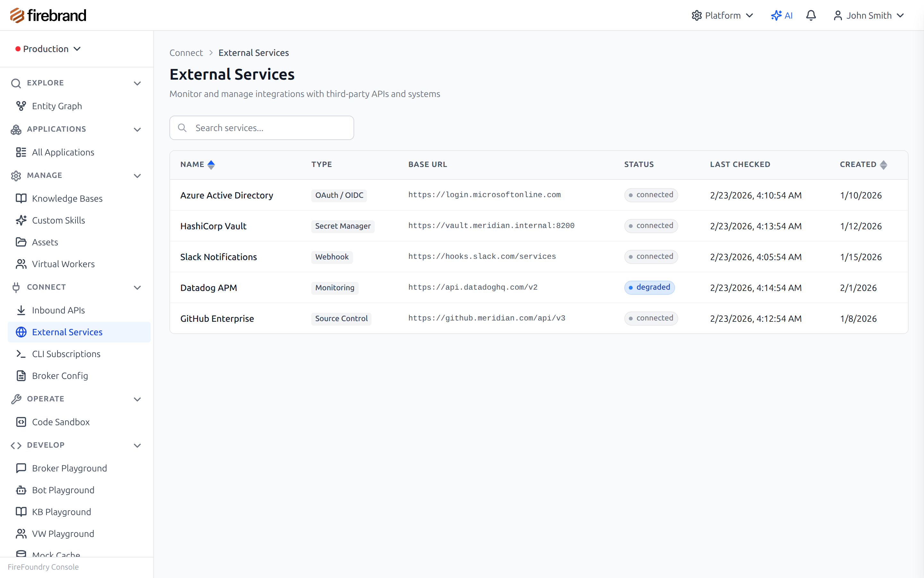
Task: Collapse the Applications section chevron
Action: [x=137, y=130]
